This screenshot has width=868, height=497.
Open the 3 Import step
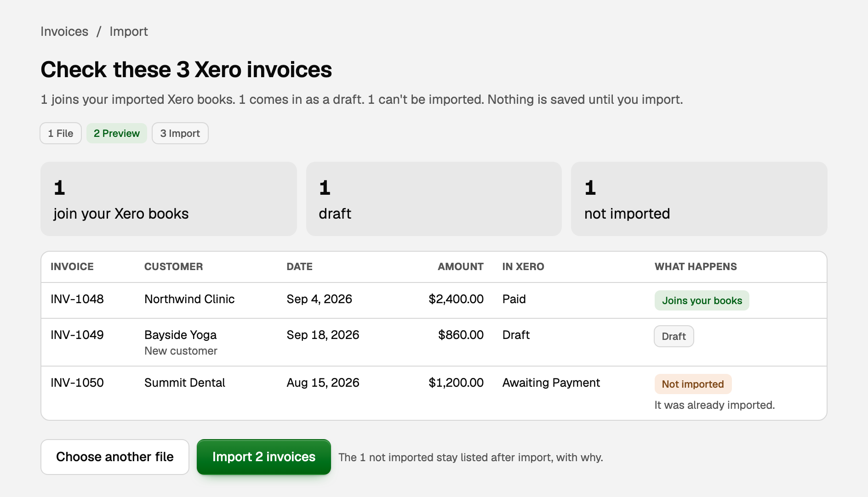pos(180,133)
